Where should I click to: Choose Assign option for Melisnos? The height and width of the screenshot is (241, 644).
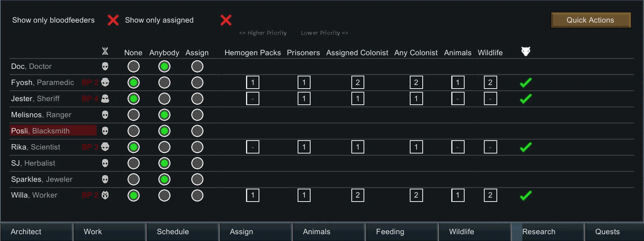197,115
